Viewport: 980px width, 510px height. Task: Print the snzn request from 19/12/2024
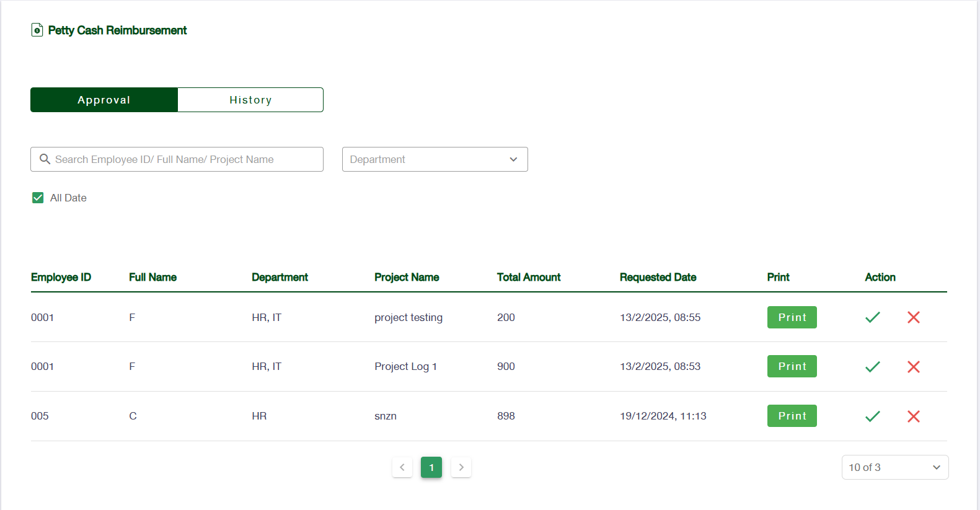[x=792, y=416]
